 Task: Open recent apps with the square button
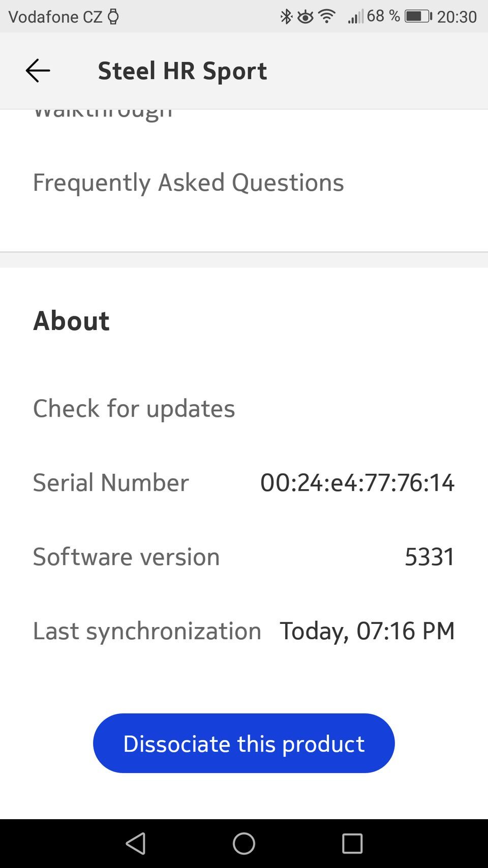point(352,843)
